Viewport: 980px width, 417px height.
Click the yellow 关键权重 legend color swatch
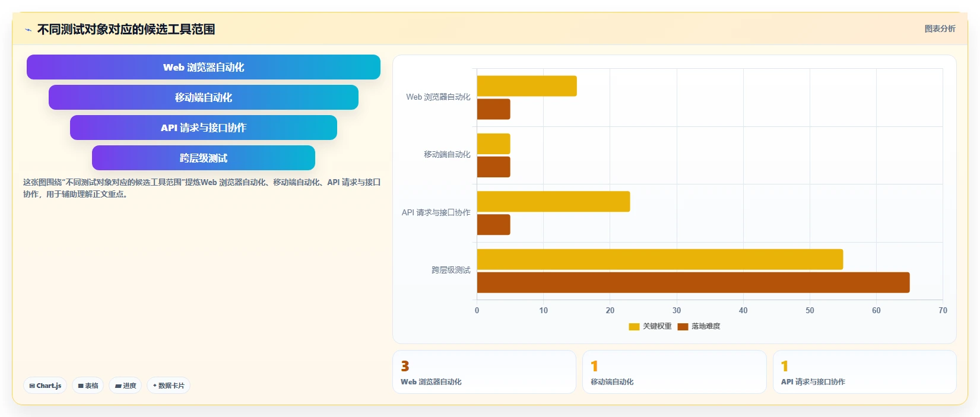click(634, 327)
